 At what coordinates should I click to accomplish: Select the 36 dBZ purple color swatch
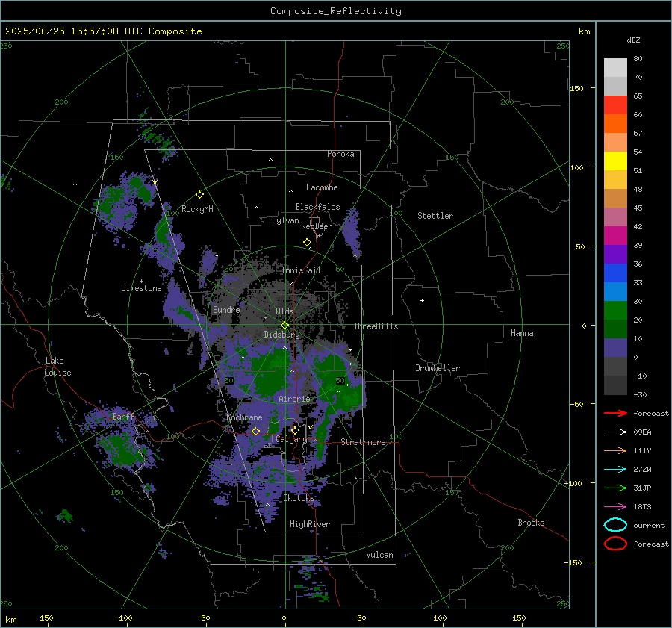pos(615,254)
